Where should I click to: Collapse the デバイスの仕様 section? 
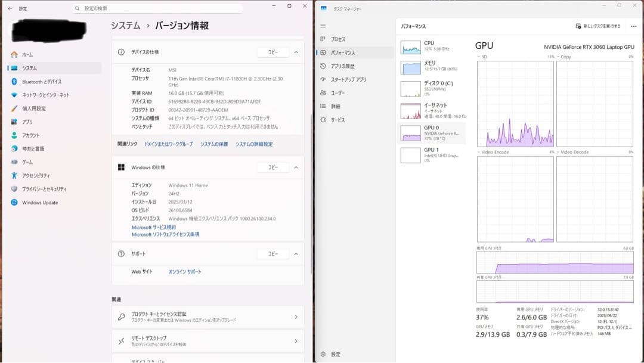click(x=297, y=52)
